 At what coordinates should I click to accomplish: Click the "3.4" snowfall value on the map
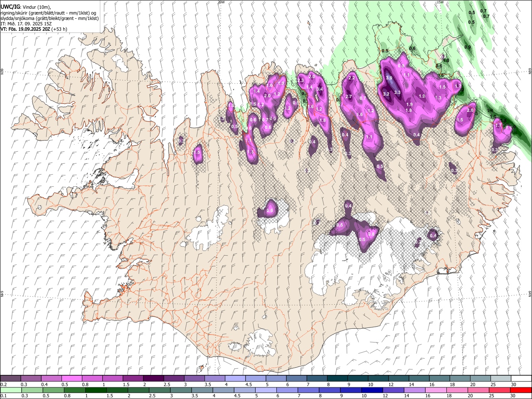[320, 89]
